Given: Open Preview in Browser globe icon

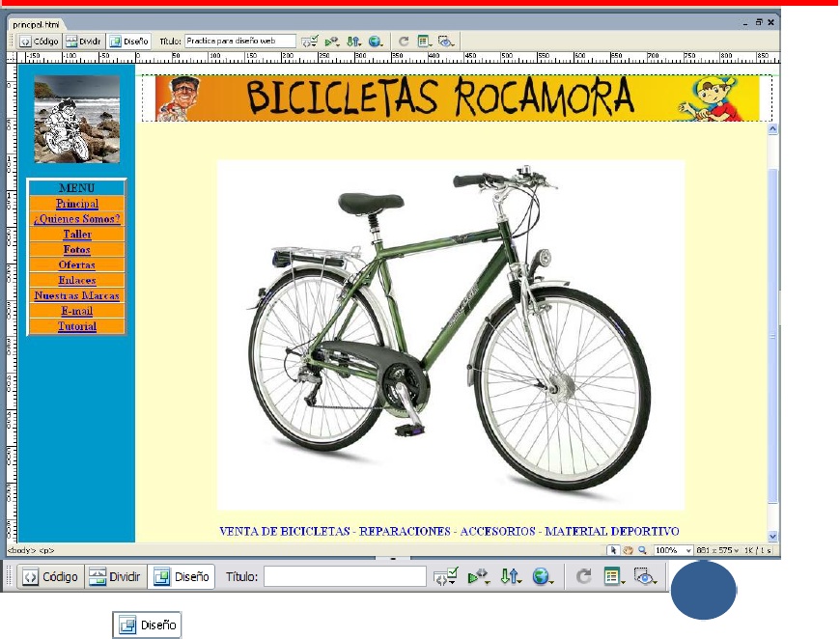Looking at the screenshot, I should click(x=375, y=39).
